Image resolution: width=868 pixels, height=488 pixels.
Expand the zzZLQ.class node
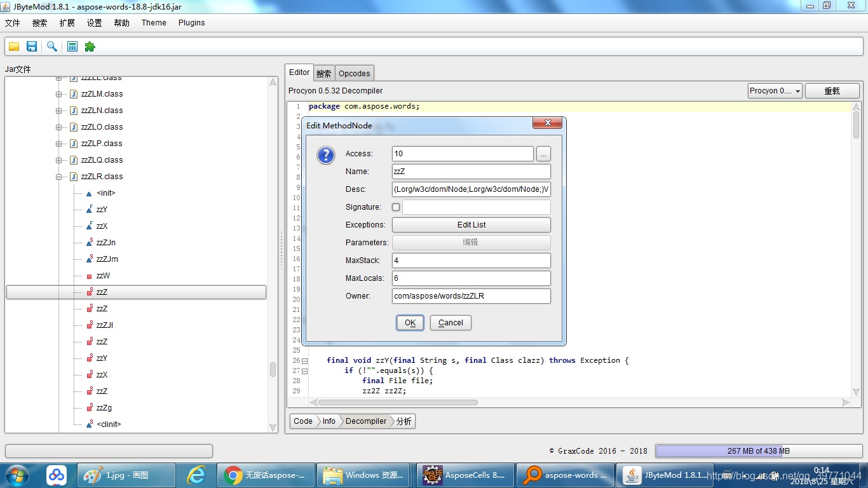coord(58,160)
